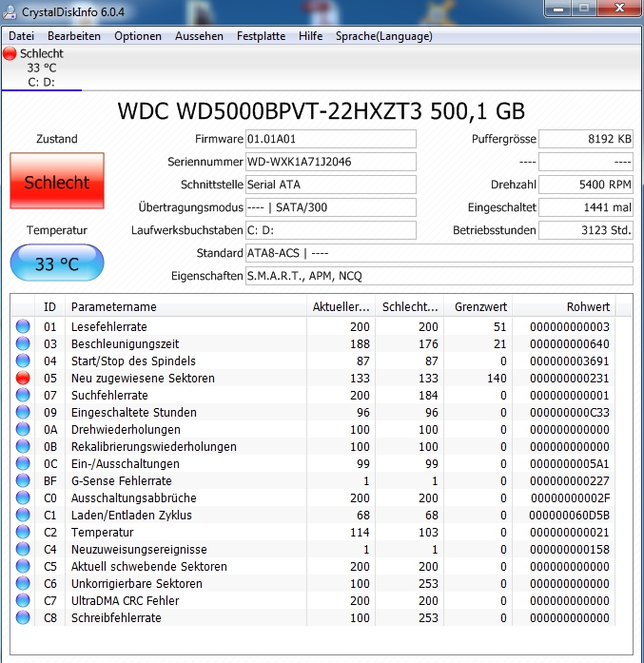Click the blue status dot for Unkorrigierbare Sektoren
The height and width of the screenshot is (663, 644).
[x=23, y=583]
